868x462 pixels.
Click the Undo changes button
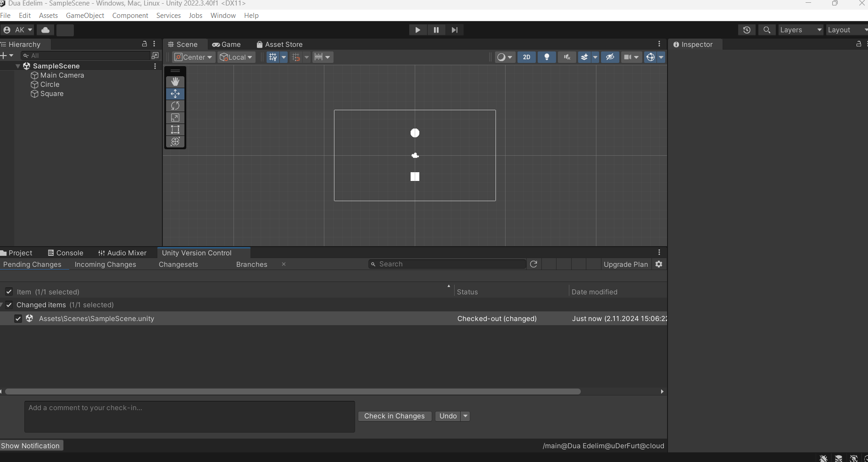click(448, 416)
